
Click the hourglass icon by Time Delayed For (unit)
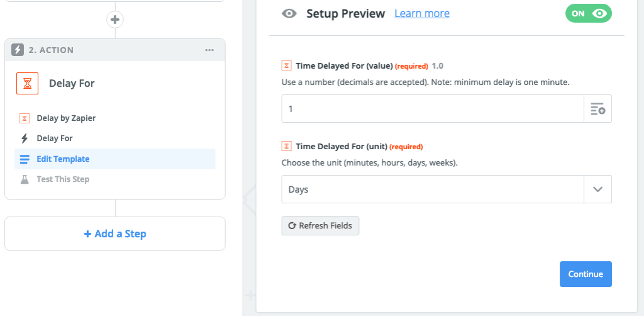click(x=286, y=146)
